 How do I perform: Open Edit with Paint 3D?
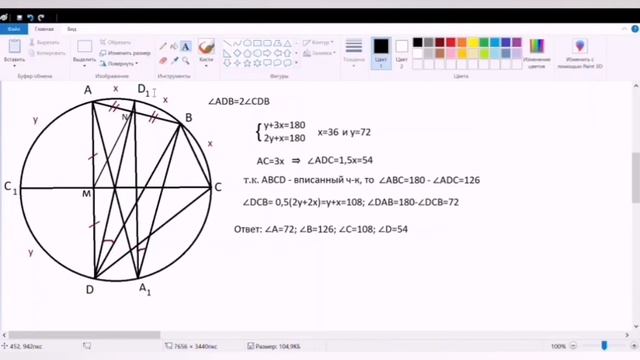580,53
